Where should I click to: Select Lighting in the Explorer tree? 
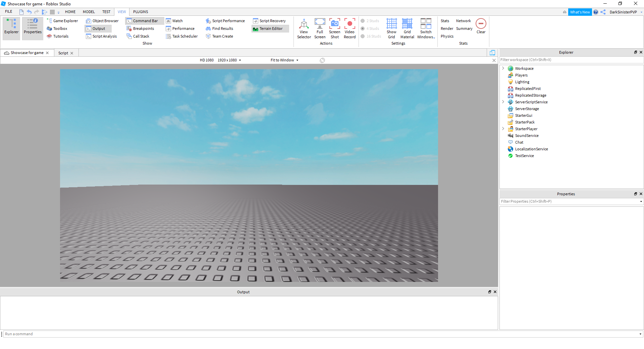(x=522, y=82)
